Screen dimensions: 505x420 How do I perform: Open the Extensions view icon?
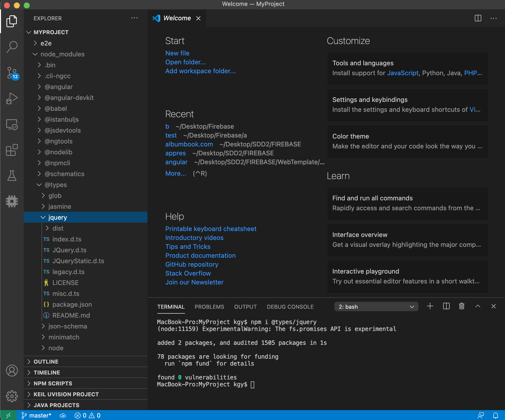tap(12, 150)
